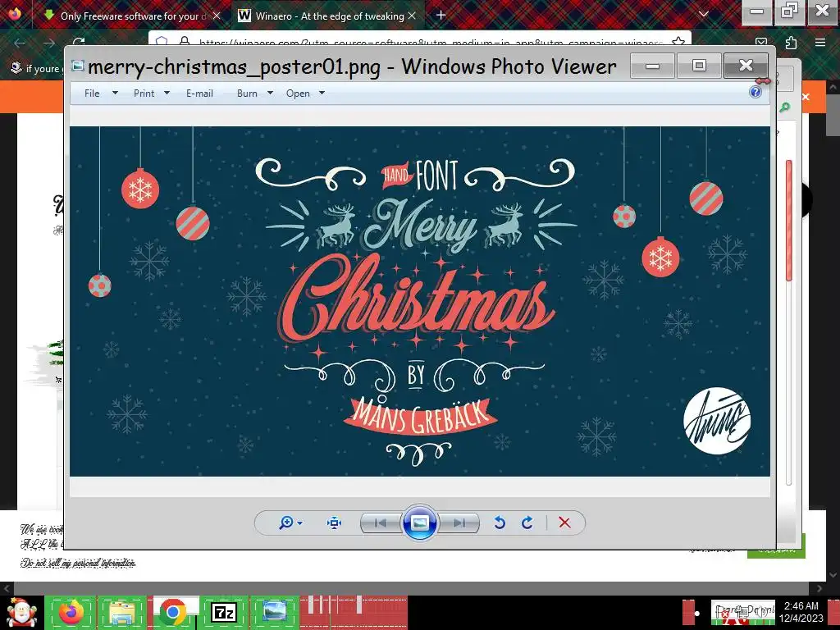Expand the File menu dropdown arrow
This screenshot has height=630, width=840.
coord(115,93)
